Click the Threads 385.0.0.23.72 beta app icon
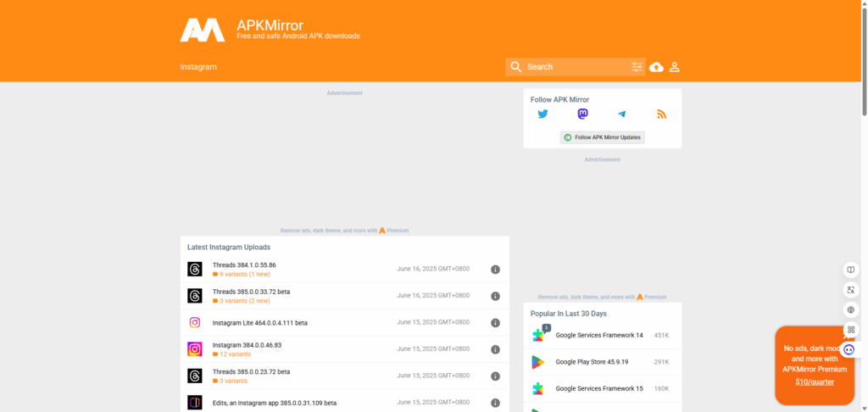The image size is (868, 412). tap(195, 376)
